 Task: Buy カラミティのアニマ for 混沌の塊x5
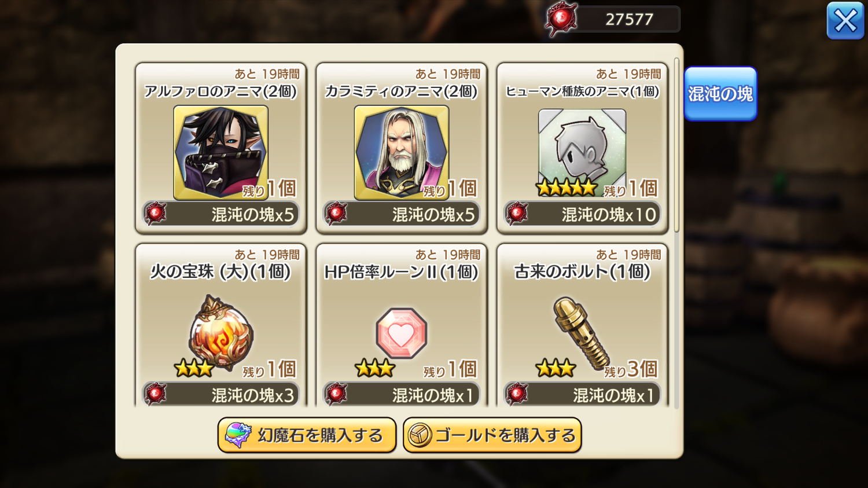(x=401, y=214)
